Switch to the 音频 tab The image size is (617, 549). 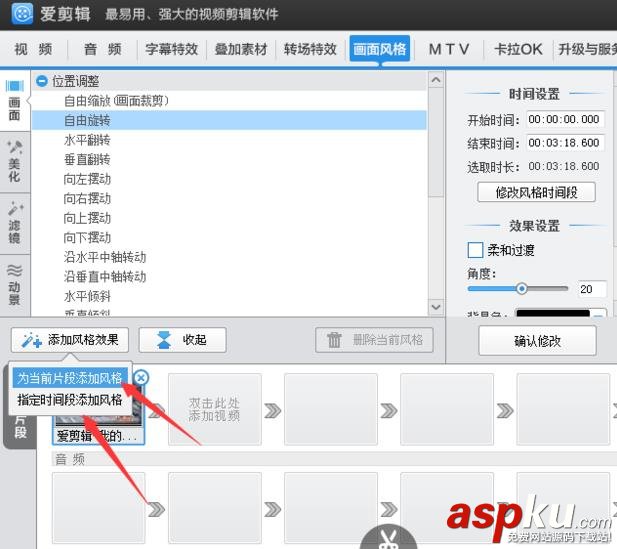(x=103, y=49)
